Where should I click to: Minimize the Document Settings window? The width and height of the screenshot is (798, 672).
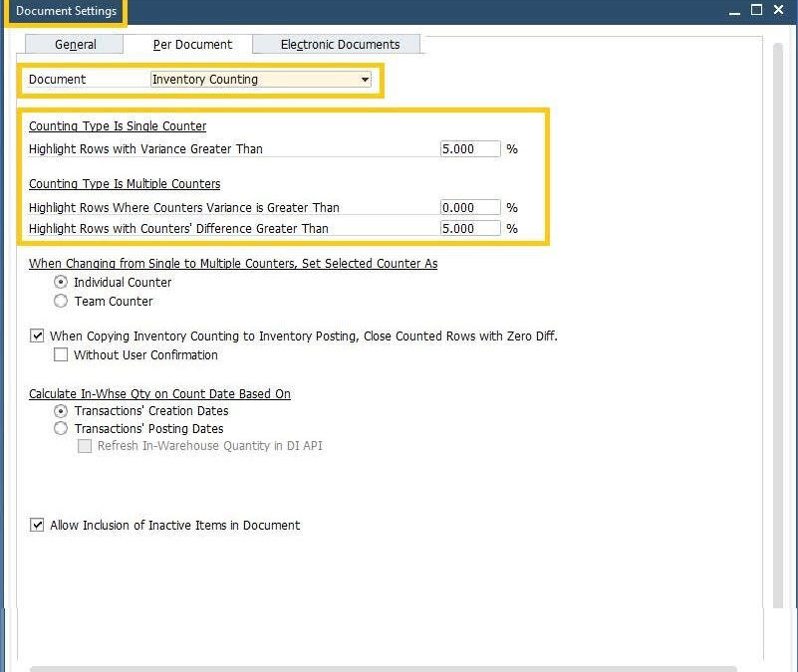[x=734, y=11]
